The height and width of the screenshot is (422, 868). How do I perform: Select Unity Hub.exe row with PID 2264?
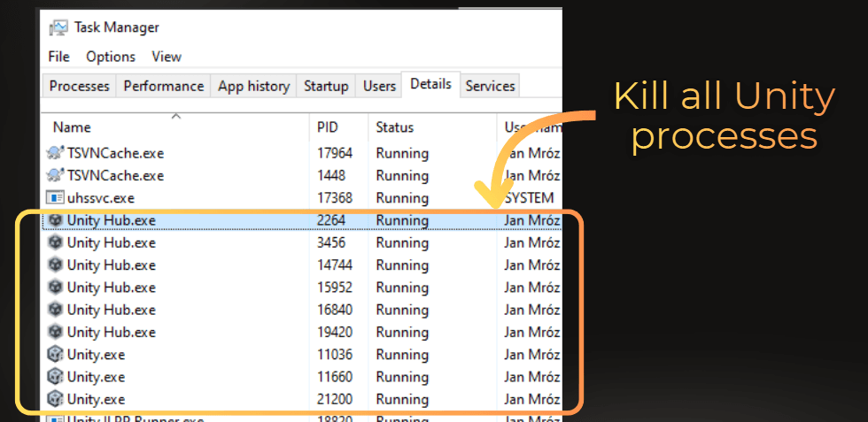[x=302, y=220]
